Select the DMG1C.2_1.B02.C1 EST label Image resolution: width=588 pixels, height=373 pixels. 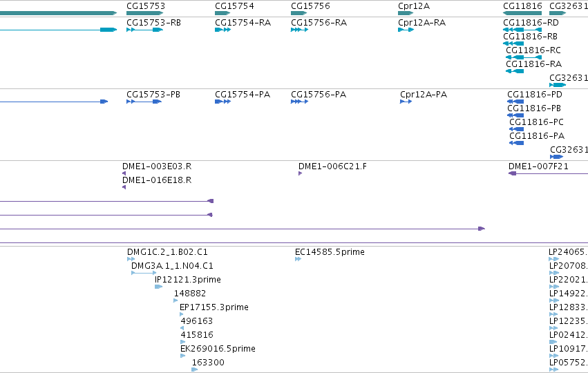click(x=167, y=252)
